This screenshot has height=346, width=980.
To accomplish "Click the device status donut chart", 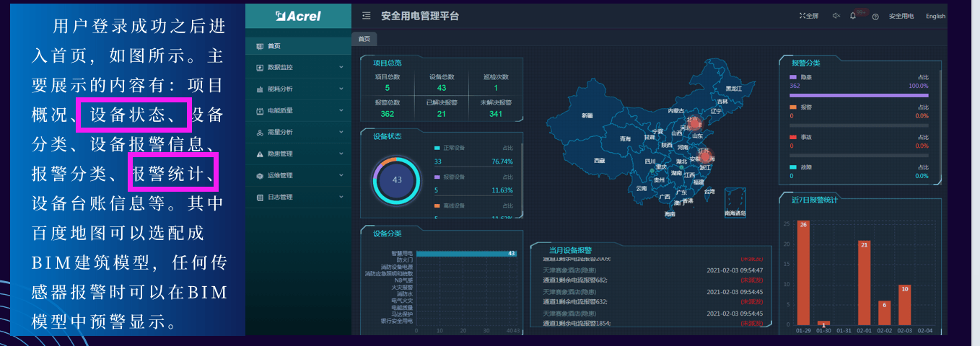I will pyautogui.click(x=396, y=180).
